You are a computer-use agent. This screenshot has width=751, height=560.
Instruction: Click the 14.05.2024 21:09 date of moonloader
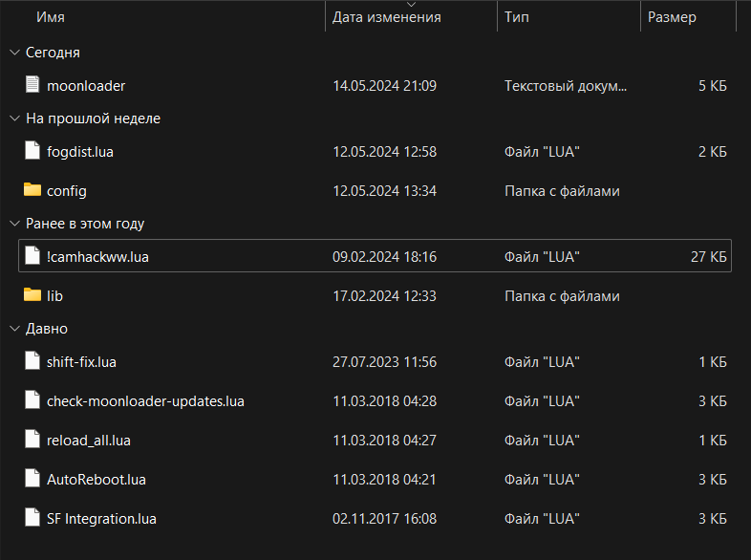(384, 86)
